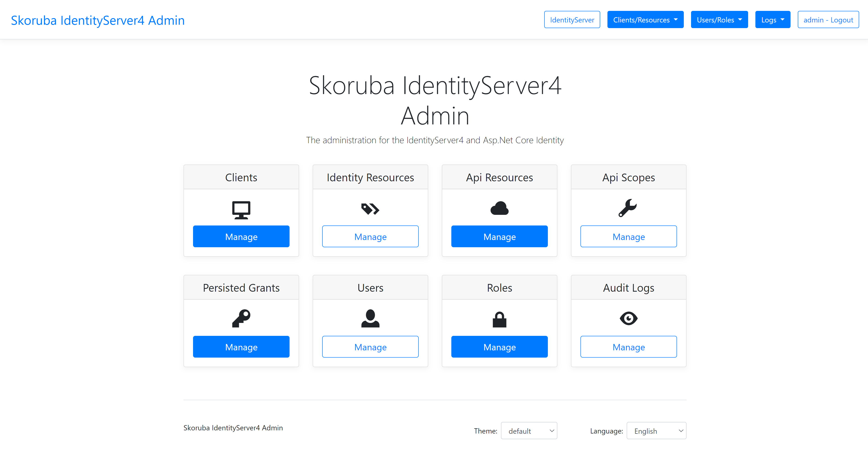Click Manage under Audit Logs
This screenshot has width=868, height=453.
tap(629, 347)
